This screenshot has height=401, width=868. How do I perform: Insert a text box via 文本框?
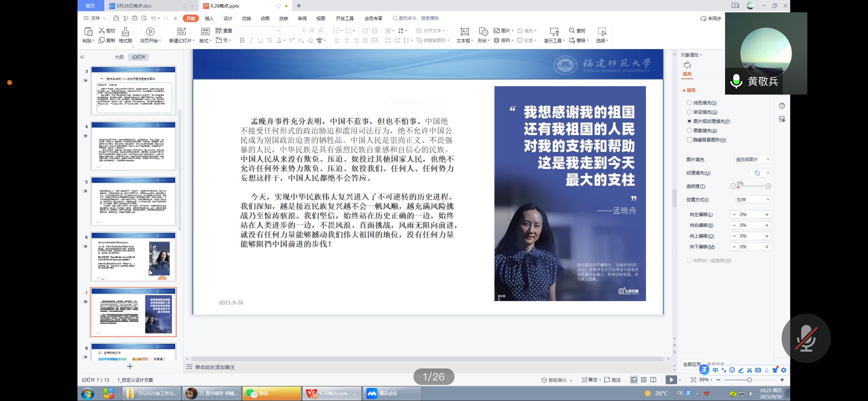[465, 32]
